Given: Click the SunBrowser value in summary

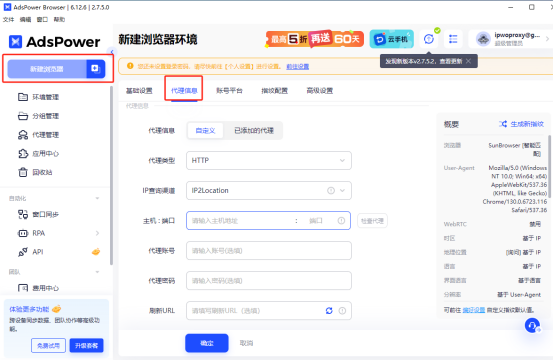Looking at the screenshot, I should 515,149.
